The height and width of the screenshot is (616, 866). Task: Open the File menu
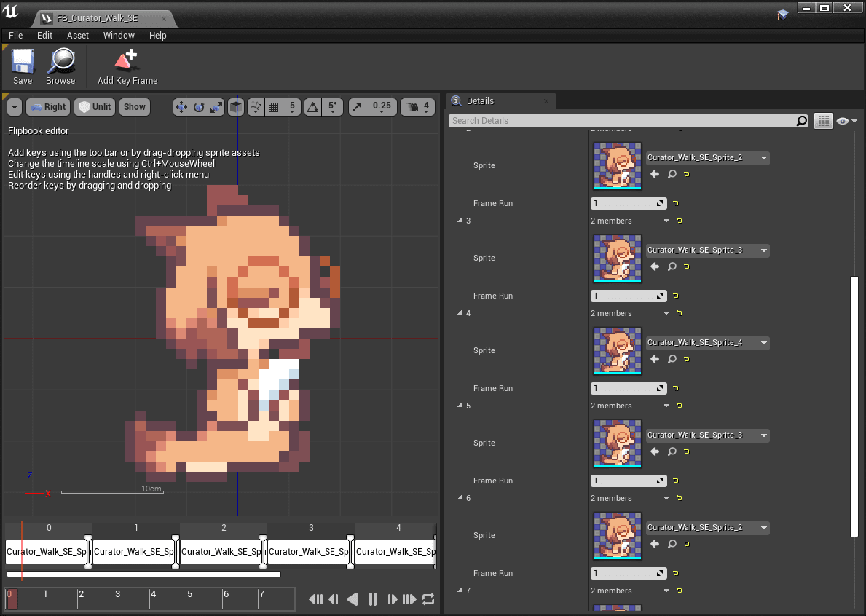pos(15,36)
